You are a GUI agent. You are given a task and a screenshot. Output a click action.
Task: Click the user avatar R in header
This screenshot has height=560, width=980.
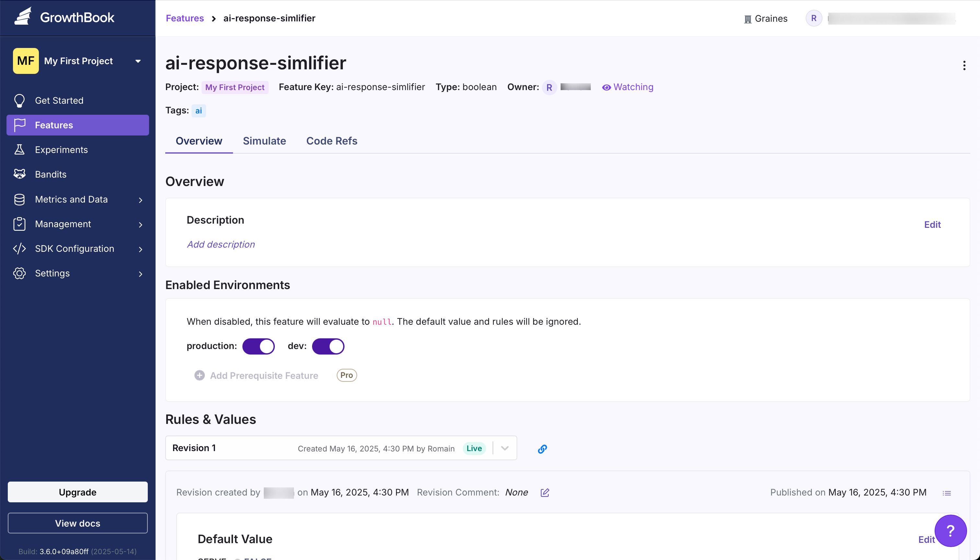pyautogui.click(x=813, y=18)
